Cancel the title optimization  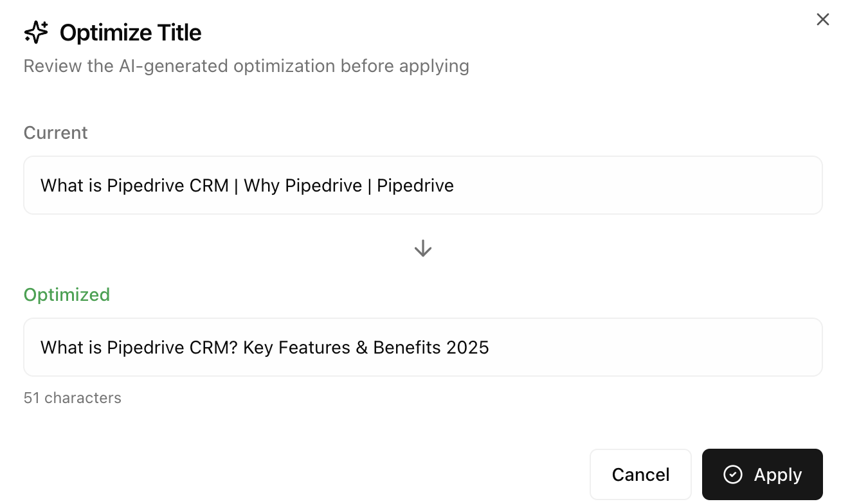coord(640,474)
